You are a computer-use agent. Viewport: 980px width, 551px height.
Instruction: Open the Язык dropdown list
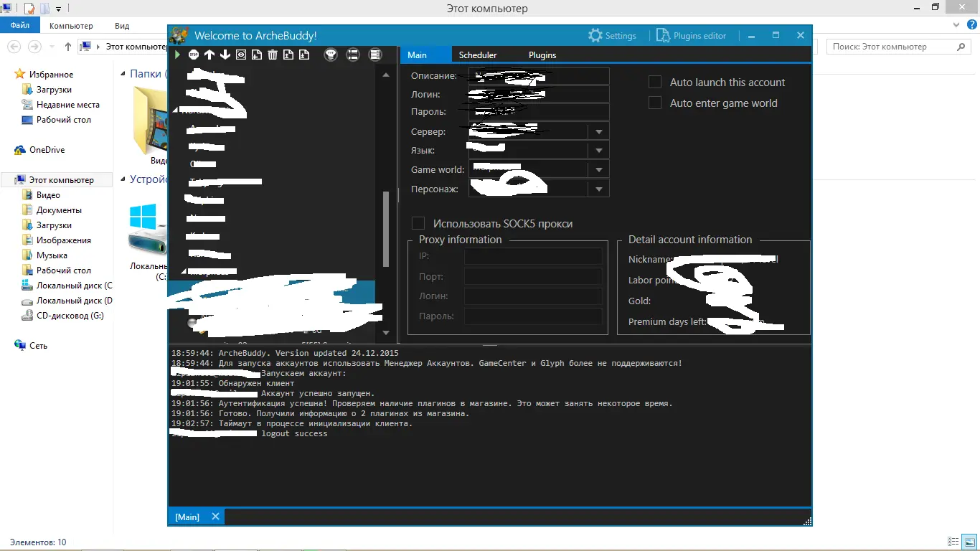coord(598,151)
